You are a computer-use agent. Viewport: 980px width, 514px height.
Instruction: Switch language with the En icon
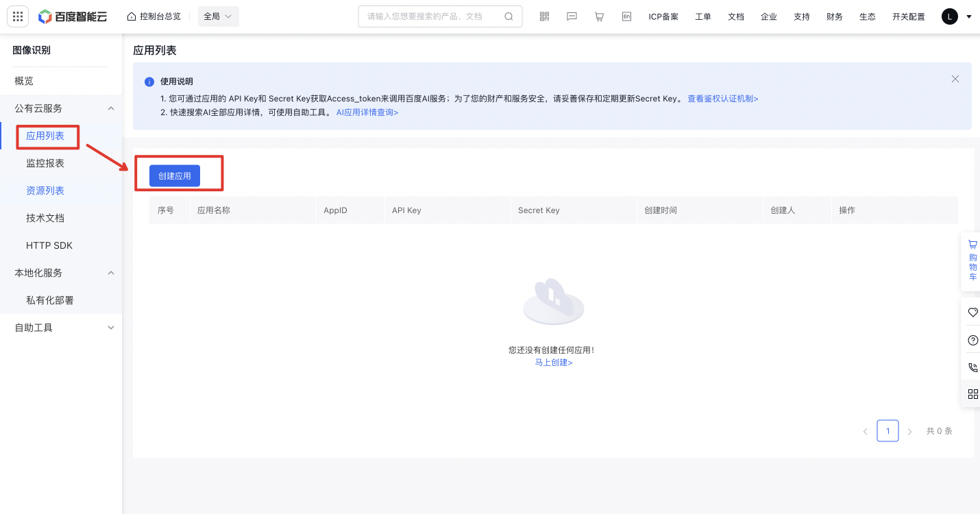626,16
